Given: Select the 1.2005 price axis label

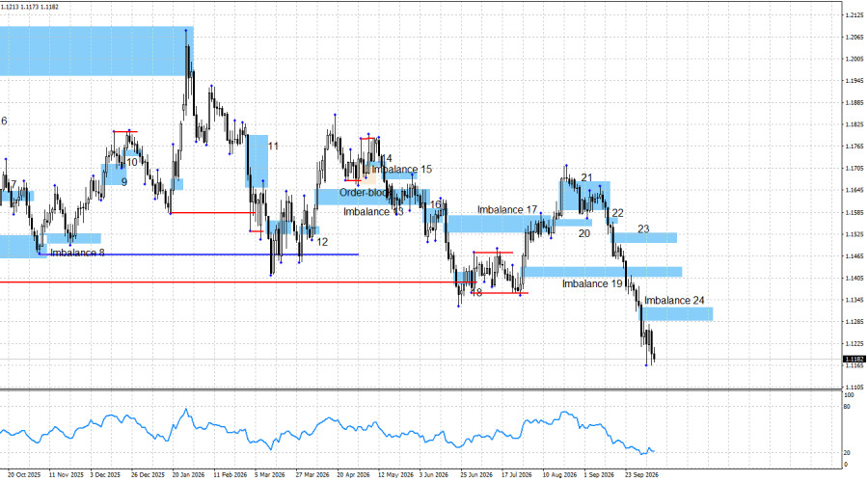Looking at the screenshot, I should [854, 59].
